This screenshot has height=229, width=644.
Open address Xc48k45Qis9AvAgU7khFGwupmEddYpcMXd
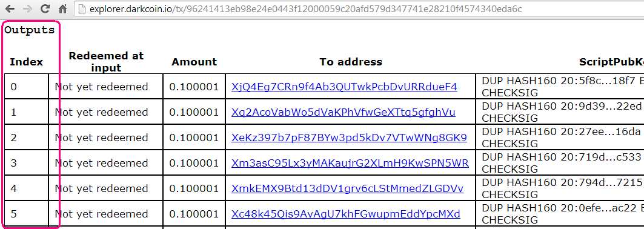coord(346,214)
